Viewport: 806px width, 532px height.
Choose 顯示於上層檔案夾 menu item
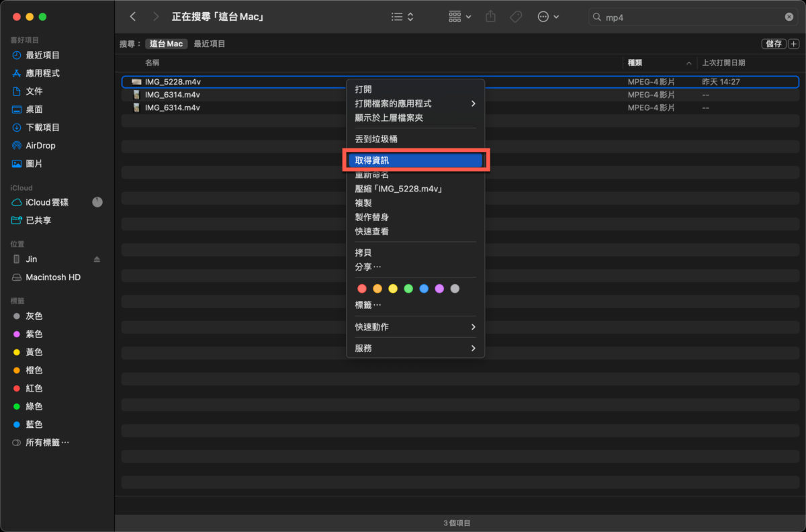click(415, 118)
